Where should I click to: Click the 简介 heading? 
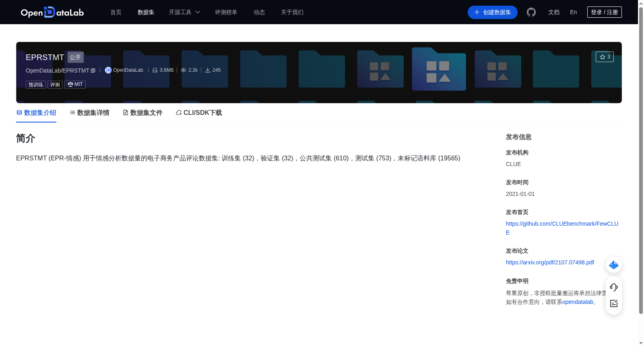pyautogui.click(x=26, y=138)
